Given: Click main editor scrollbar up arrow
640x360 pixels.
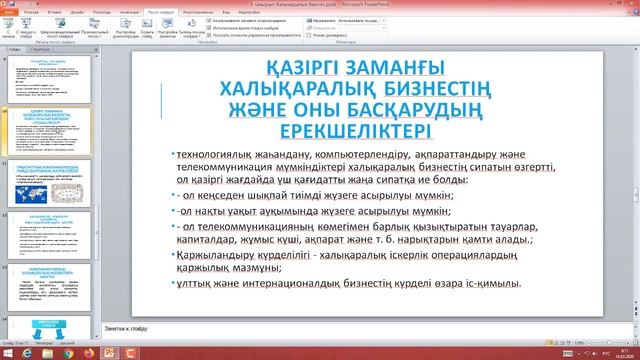Looking at the screenshot, I should pos(636,49).
